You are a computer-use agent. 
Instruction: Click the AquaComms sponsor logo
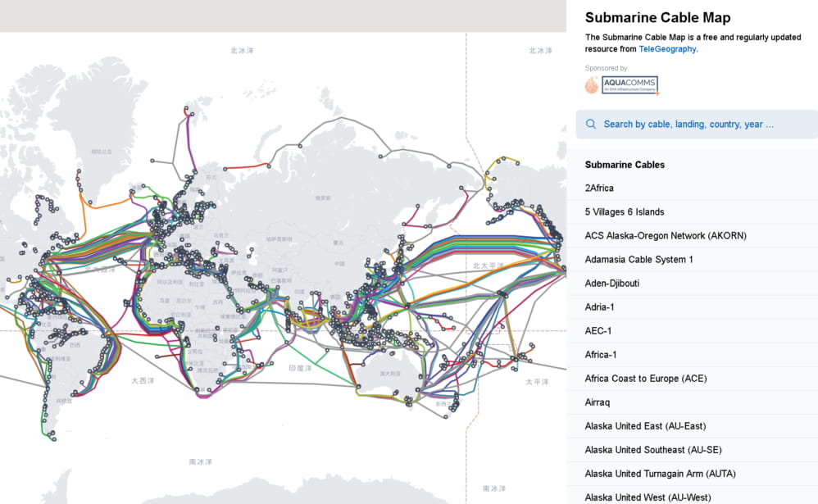point(629,85)
